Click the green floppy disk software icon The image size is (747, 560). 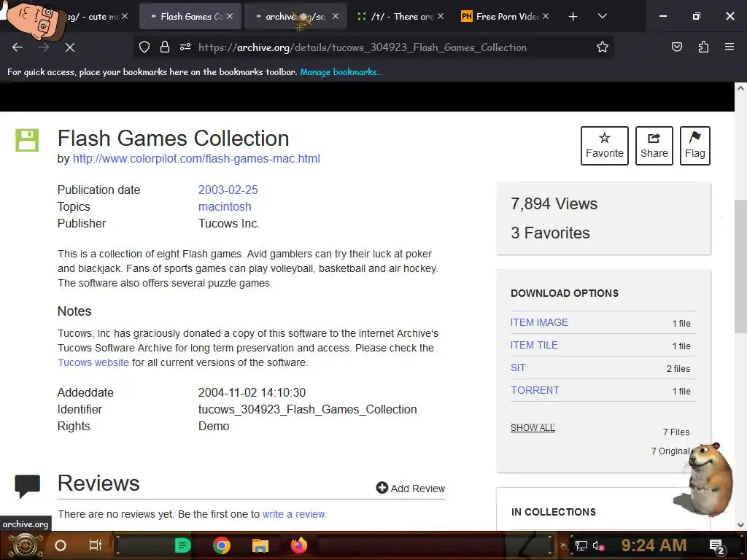coord(27,140)
